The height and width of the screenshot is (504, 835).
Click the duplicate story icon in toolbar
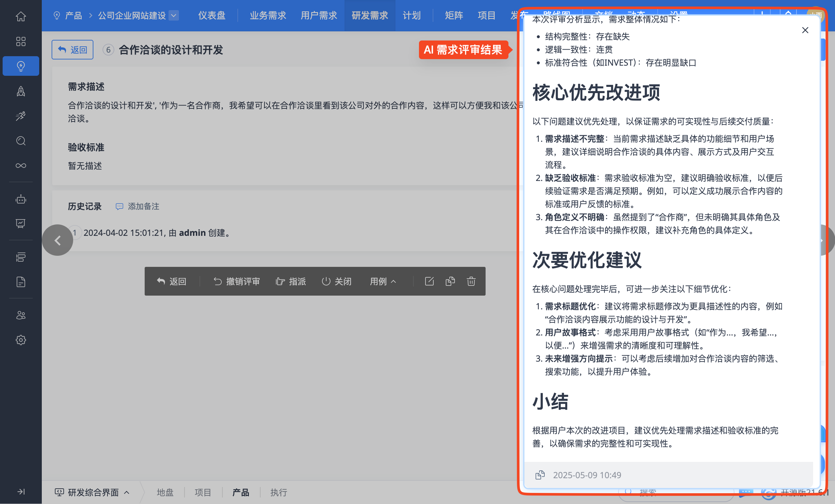click(450, 281)
